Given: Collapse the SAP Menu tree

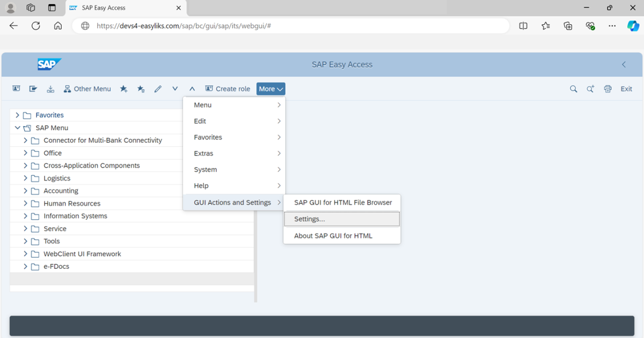Looking at the screenshot, I should (17, 128).
